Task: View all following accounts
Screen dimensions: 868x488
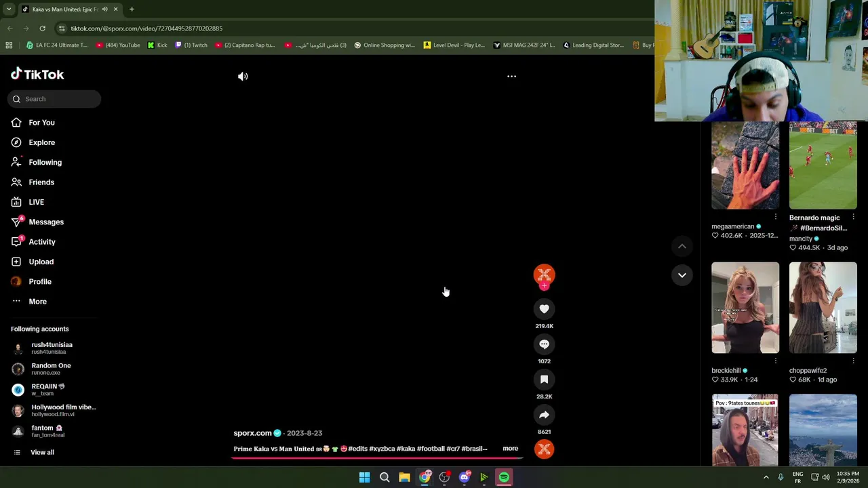Action: point(42,453)
